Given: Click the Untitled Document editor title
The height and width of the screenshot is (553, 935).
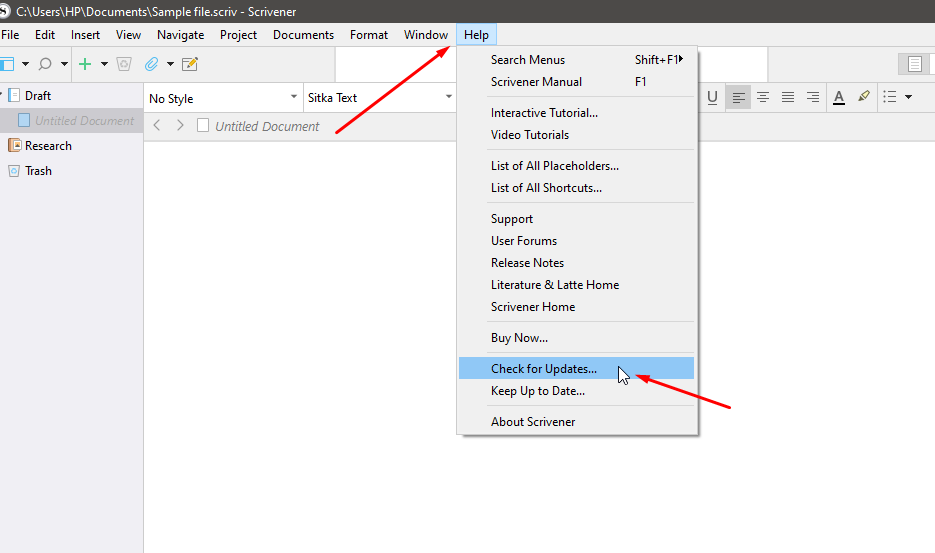Looking at the screenshot, I should click(x=267, y=126).
